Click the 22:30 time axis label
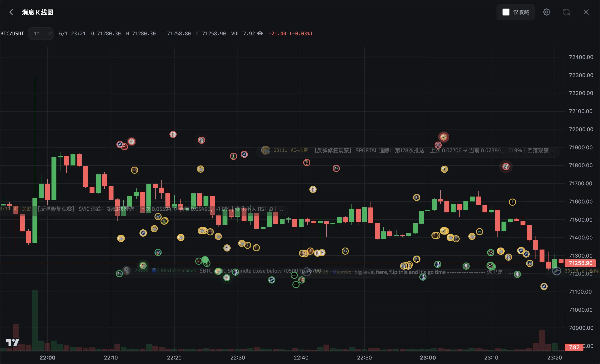Image resolution: width=600 pixels, height=364 pixels. pyautogui.click(x=238, y=358)
